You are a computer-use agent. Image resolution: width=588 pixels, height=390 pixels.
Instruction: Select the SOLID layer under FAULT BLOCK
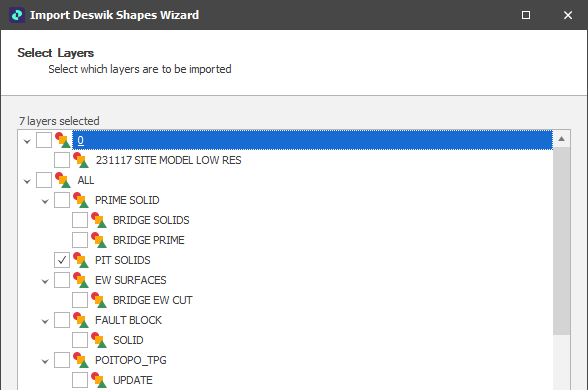pos(128,340)
